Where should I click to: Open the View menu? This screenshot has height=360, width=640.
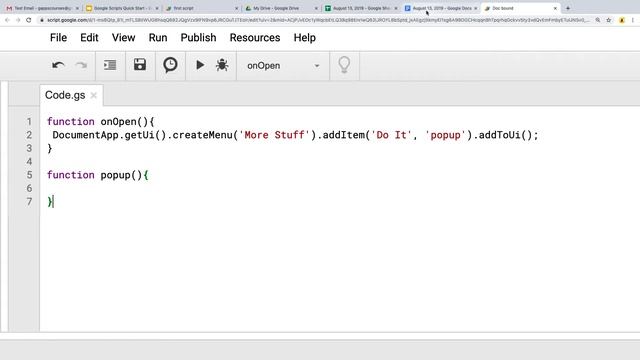click(x=123, y=38)
